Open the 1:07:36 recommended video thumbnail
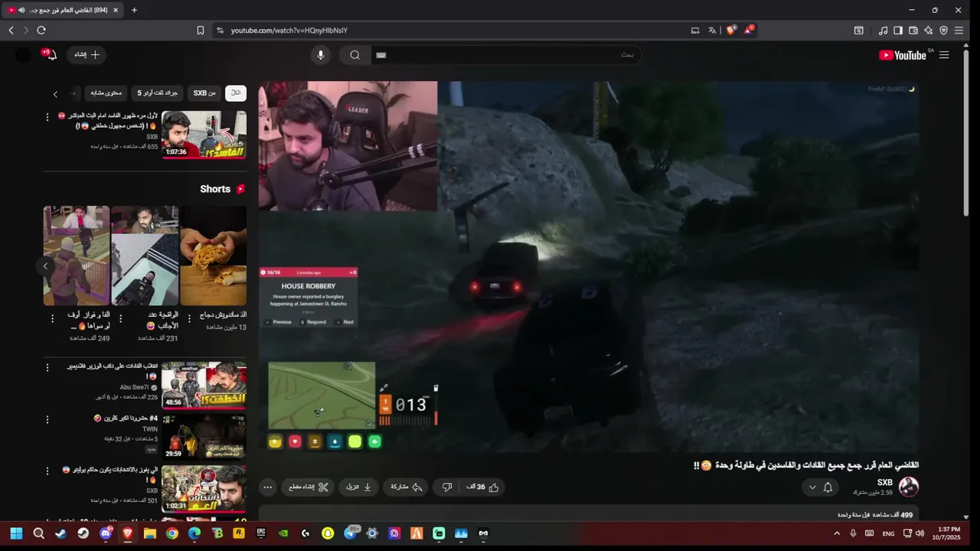 tap(204, 134)
